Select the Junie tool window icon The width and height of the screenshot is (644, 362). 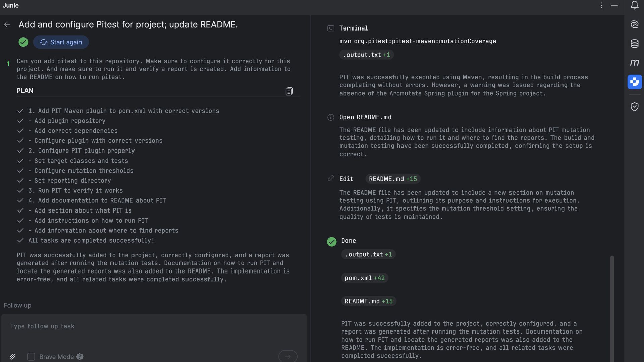[x=634, y=82]
